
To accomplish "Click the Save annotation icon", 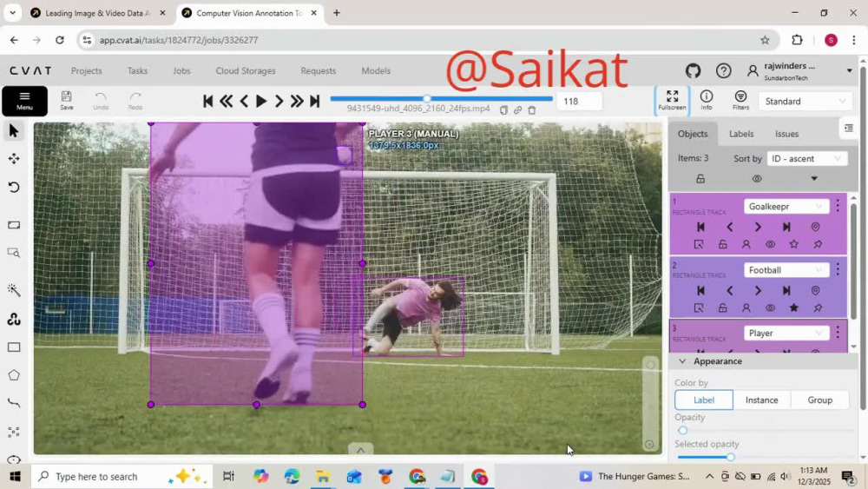I will pyautogui.click(x=67, y=100).
